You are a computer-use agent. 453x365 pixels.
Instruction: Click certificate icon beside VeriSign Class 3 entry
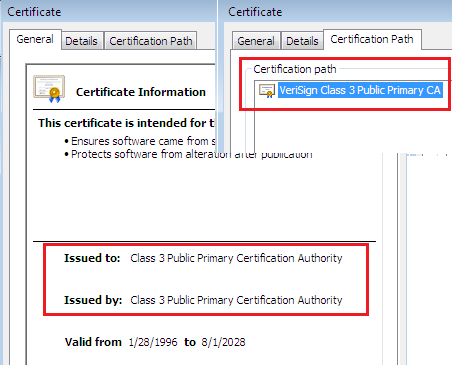point(267,90)
